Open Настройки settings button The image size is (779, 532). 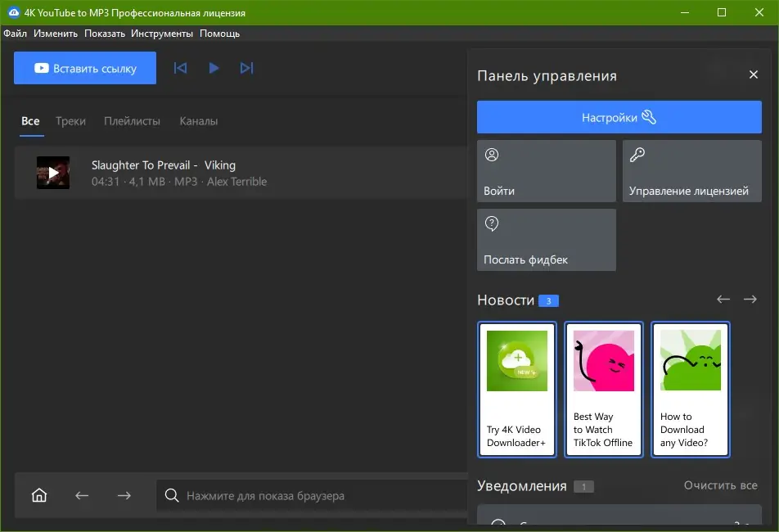[619, 117]
